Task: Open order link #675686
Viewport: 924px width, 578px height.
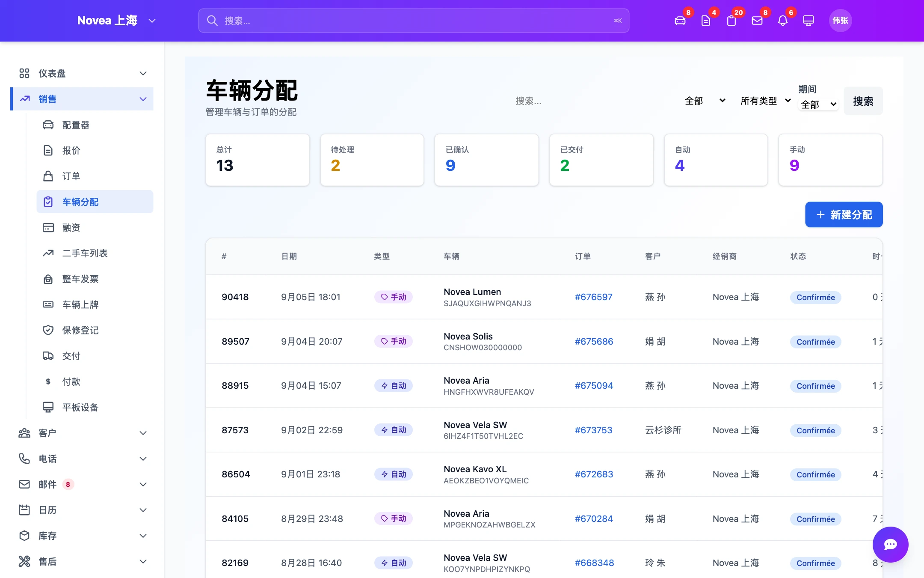Action: point(594,341)
